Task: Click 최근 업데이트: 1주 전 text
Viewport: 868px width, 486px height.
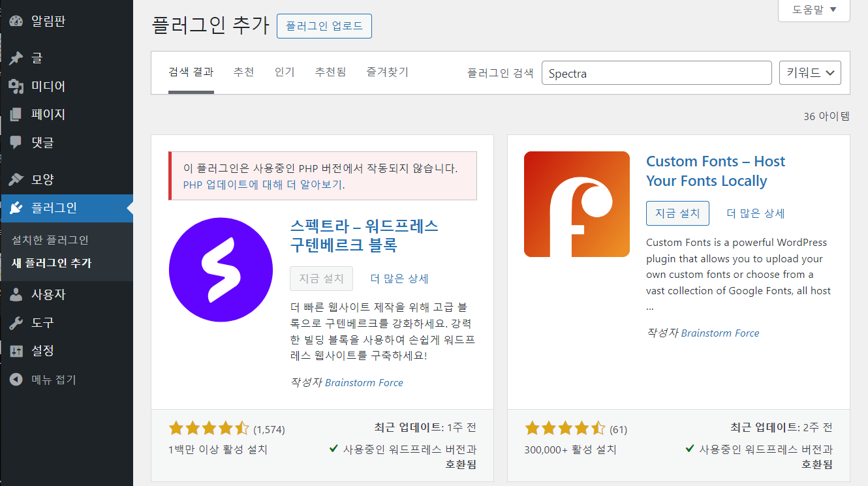Action: pos(426,428)
